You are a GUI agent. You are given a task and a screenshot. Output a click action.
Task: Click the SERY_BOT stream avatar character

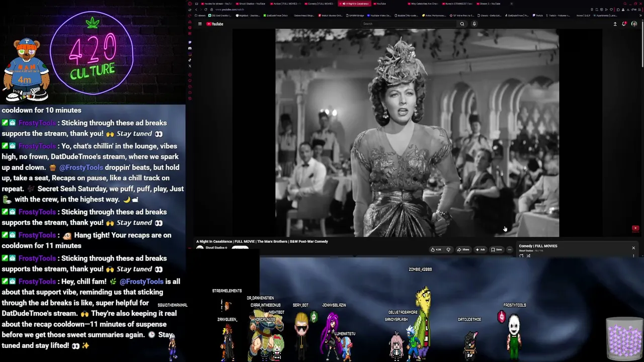click(301, 336)
